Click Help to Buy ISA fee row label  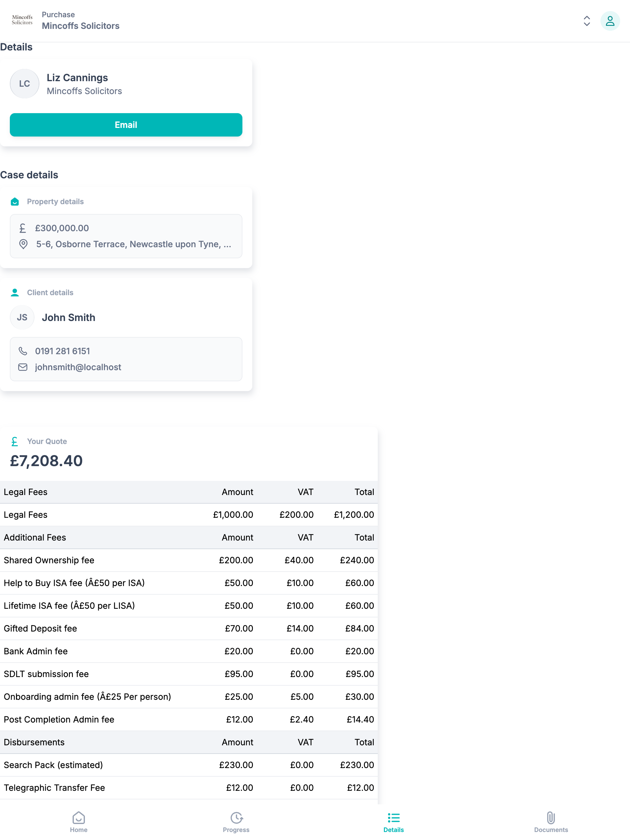[x=74, y=583]
